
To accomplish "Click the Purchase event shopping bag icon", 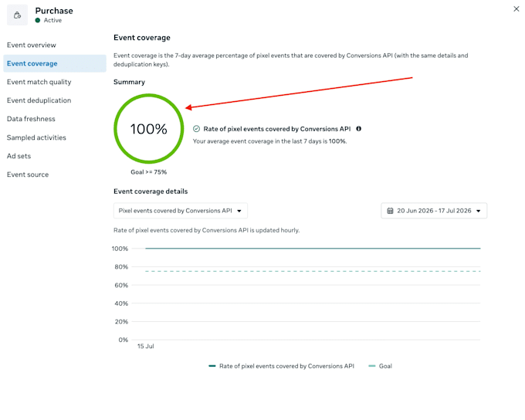I will click(18, 15).
